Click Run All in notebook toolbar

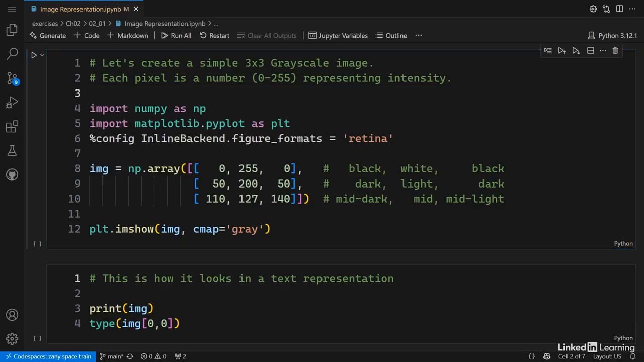click(x=176, y=36)
